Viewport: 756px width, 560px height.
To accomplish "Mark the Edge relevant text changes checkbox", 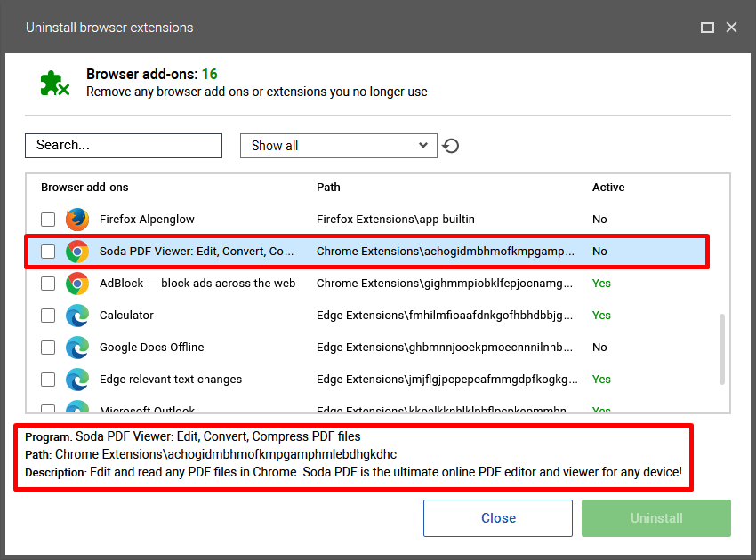I will pyautogui.click(x=48, y=380).
